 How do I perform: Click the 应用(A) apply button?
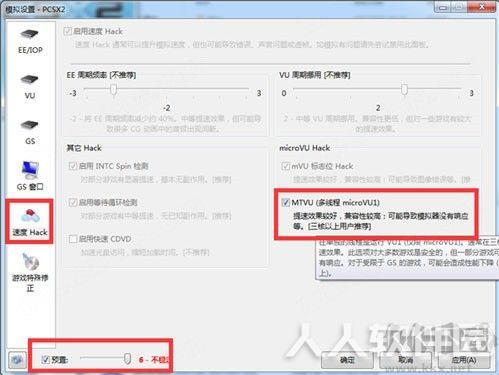pyautogui.click(x=464, y=360)
